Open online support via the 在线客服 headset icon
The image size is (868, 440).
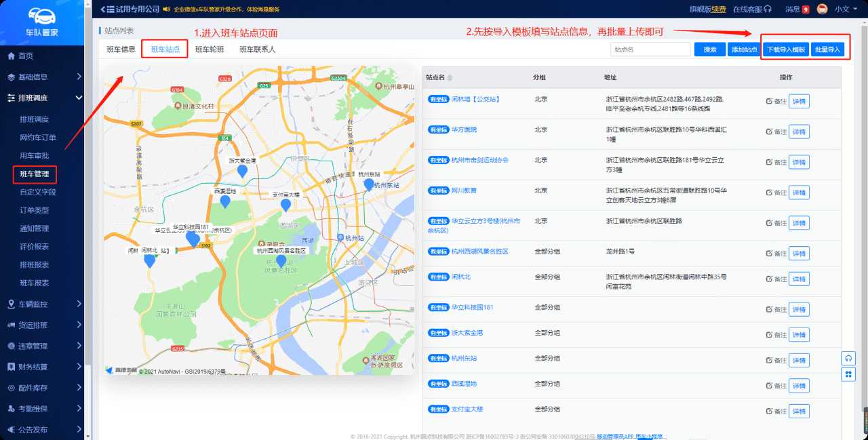[x=768, y=9]
